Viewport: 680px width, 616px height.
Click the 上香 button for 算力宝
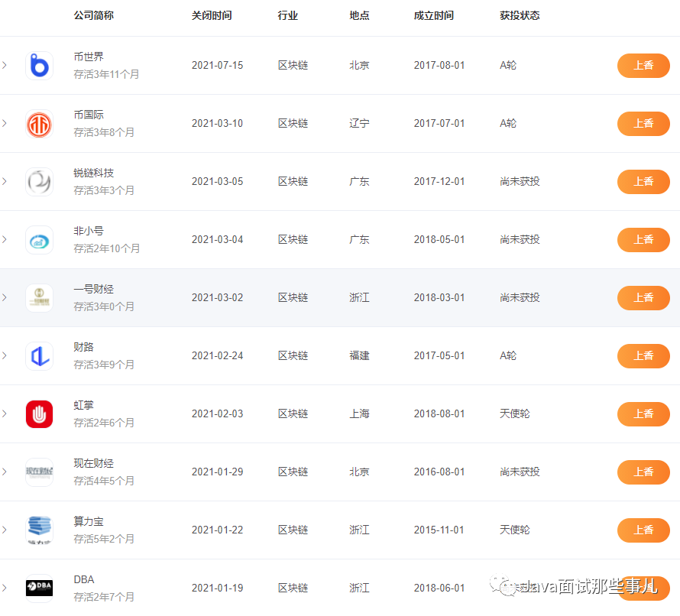point(643,530)
